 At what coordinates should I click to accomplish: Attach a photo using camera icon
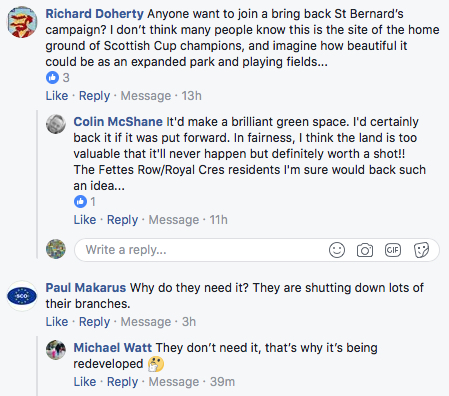click(x=365, y=250)
